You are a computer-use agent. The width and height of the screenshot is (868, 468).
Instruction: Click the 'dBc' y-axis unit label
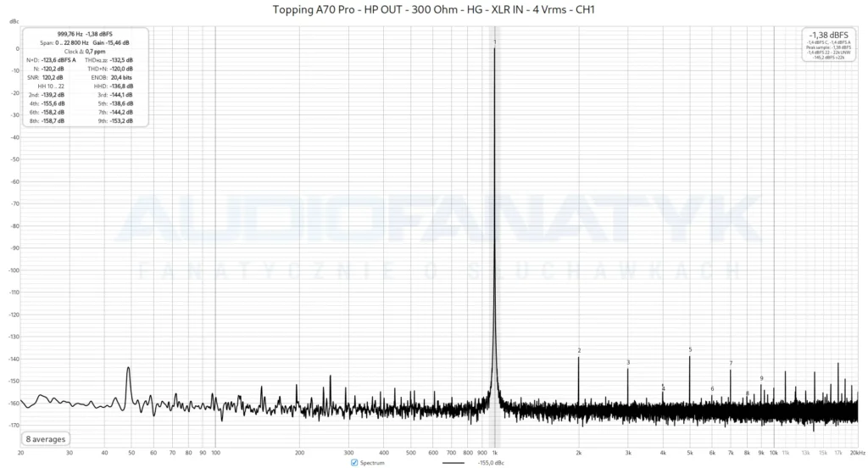point(14,21)
